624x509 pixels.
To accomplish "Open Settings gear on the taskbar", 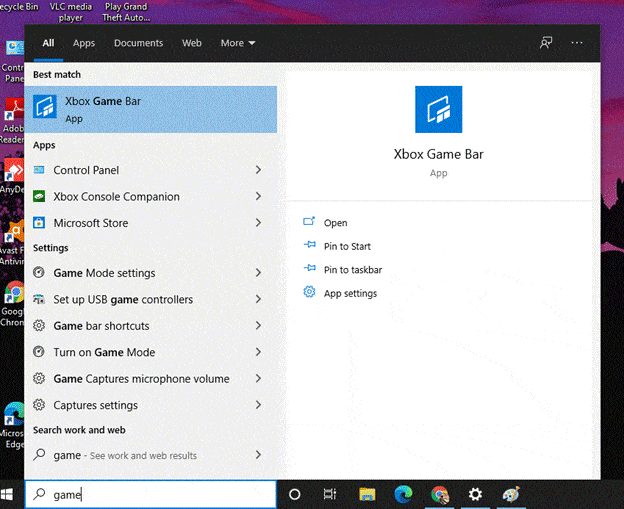I will pos(475,495).
